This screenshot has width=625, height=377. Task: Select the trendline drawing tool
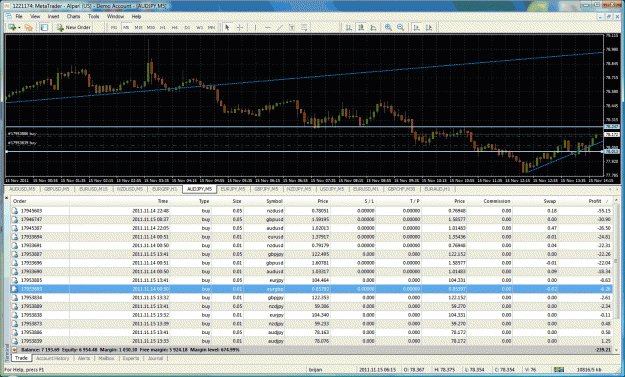coord(280,27)
